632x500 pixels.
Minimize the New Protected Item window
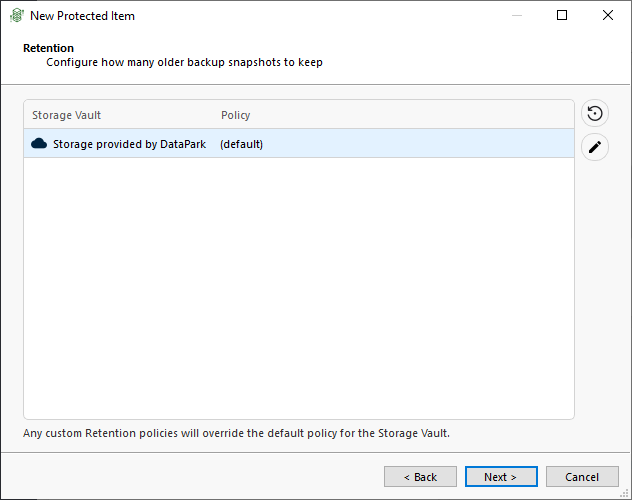[x=517, y=15]
